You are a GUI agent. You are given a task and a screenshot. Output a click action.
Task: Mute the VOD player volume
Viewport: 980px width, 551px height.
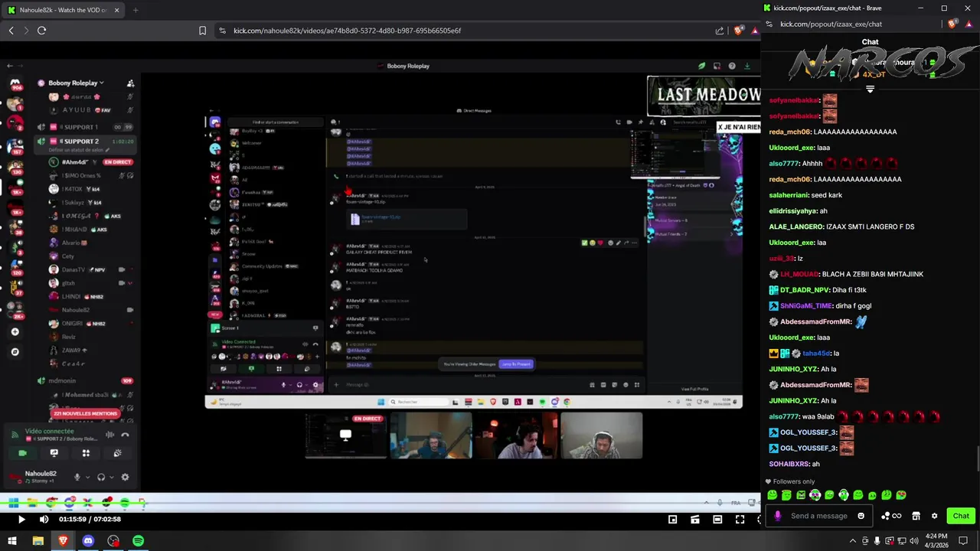(x=44, y=519)
